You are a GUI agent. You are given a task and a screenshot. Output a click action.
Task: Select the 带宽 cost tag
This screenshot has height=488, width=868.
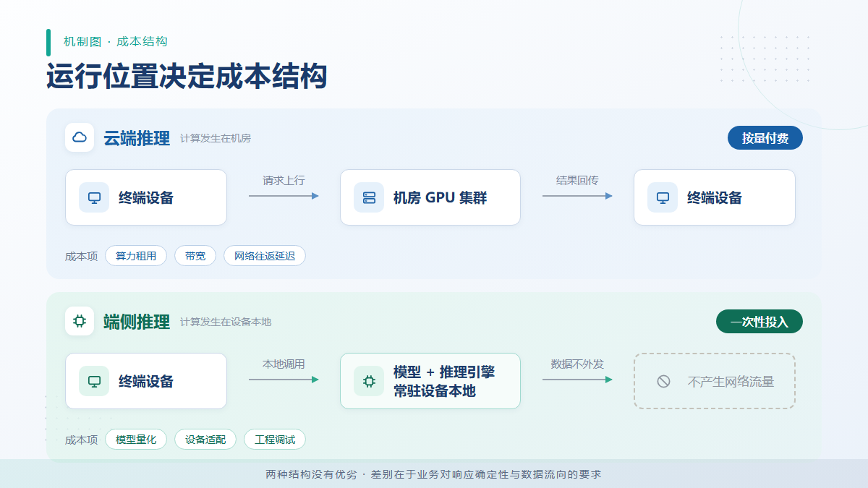(x=195, y=256)
